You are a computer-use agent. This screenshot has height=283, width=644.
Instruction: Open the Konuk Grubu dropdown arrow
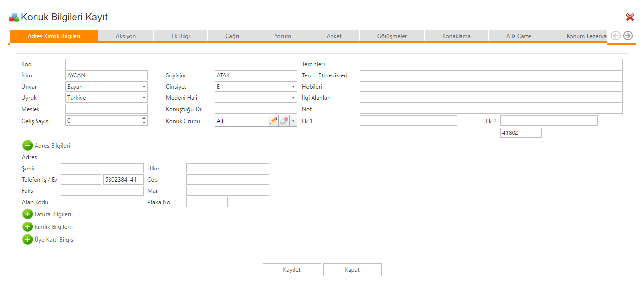coord(293,121)
